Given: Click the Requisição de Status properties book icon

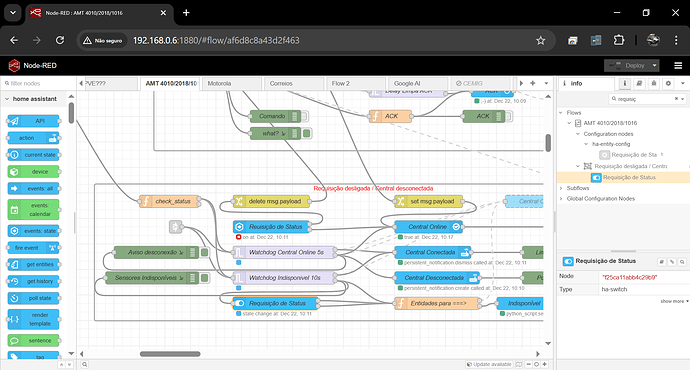Looking at the screenshot, I should pos(661,262).
